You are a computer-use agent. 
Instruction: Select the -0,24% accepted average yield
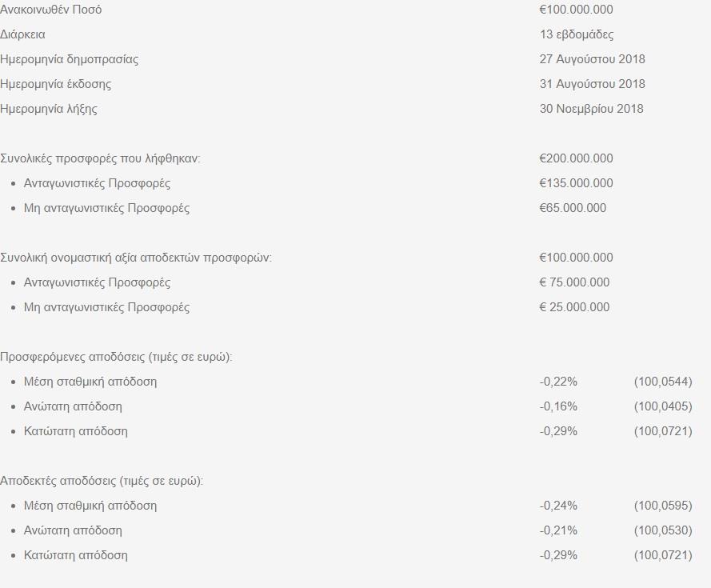(x=558, y=506)
